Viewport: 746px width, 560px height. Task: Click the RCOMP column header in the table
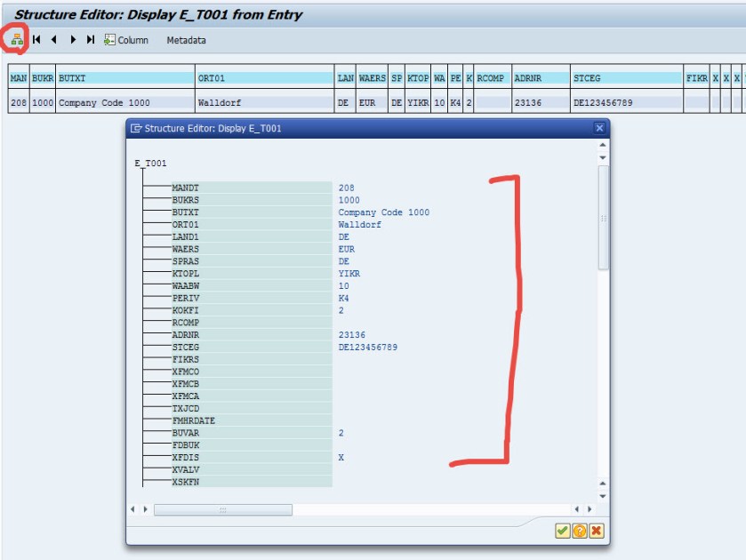tap(493, 78)
